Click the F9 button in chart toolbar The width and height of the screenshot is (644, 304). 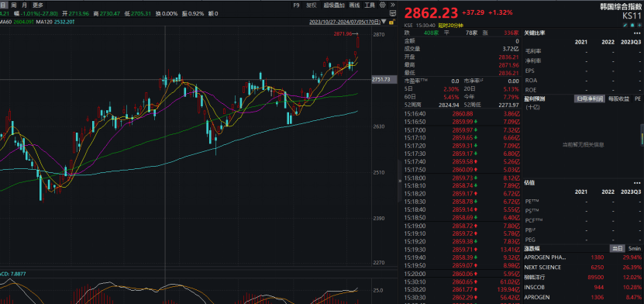[x=296, y=5]
